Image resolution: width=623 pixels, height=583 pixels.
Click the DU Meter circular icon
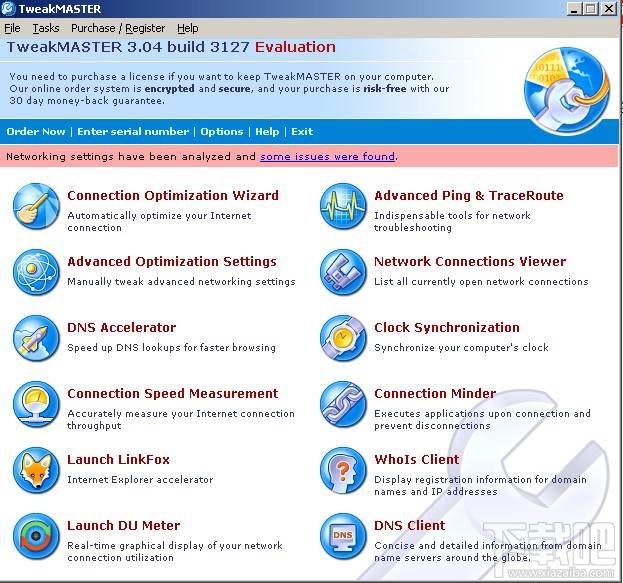pos(36,536)
